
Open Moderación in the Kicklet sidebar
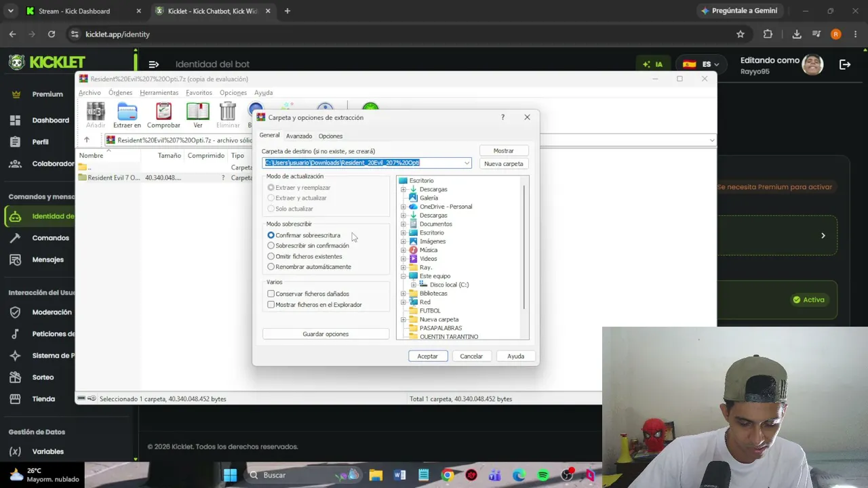(x=52, y=312)
